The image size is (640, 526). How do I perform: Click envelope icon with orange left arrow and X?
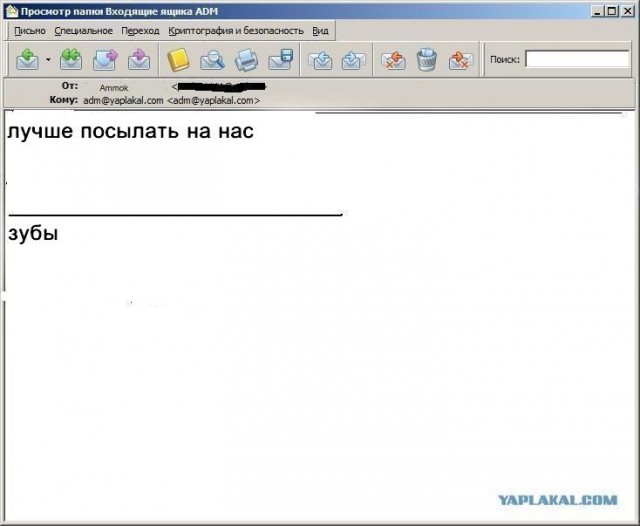[393, 60]
